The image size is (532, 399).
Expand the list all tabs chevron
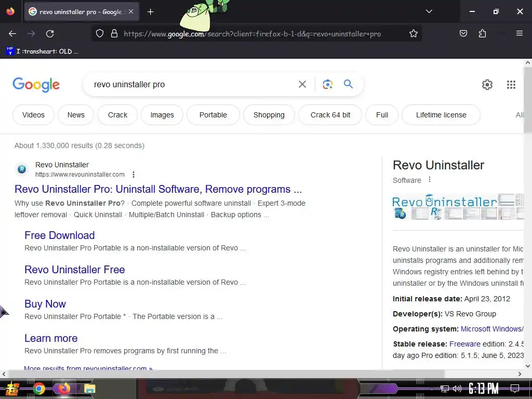tap(429, 11)
